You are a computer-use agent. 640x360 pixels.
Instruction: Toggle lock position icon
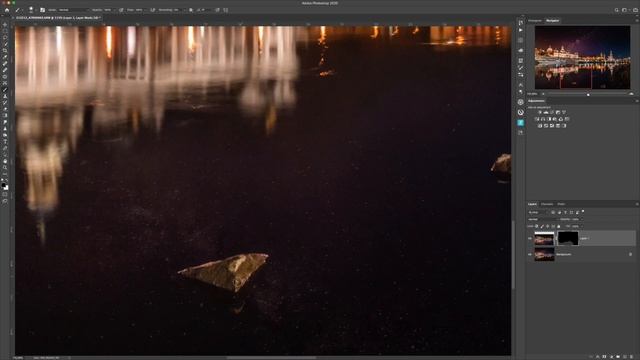[547, 226]
